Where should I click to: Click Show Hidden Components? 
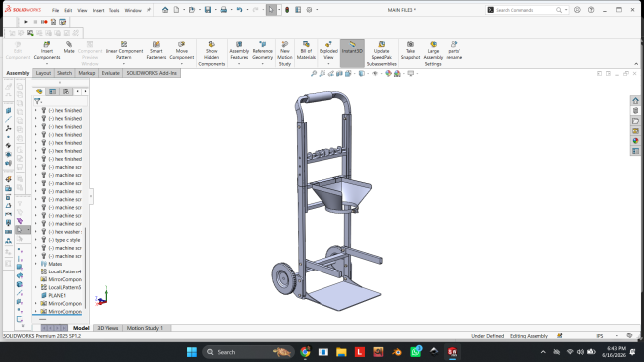(212, 53)
